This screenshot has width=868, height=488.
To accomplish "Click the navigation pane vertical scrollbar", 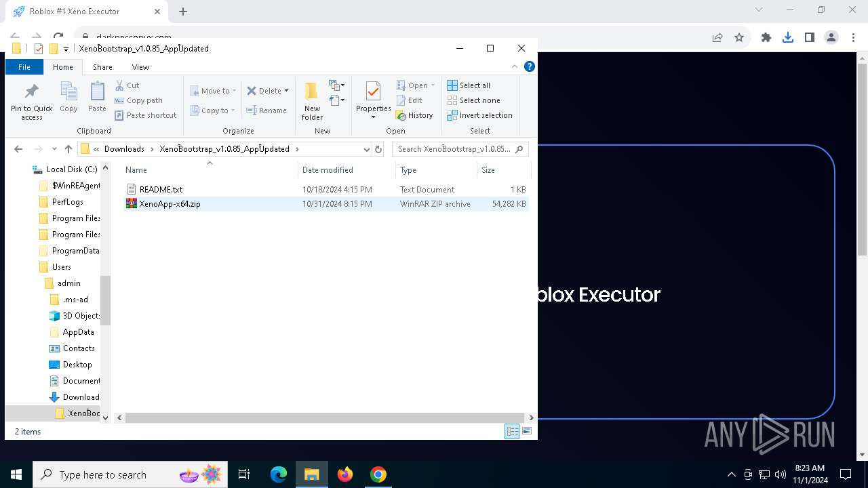I will (105, 302).
